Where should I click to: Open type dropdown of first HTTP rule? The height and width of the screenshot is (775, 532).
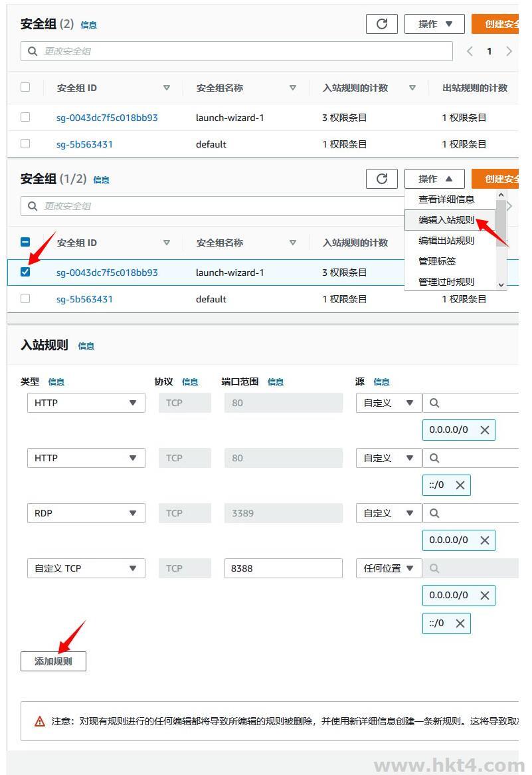tap(86, 403)
